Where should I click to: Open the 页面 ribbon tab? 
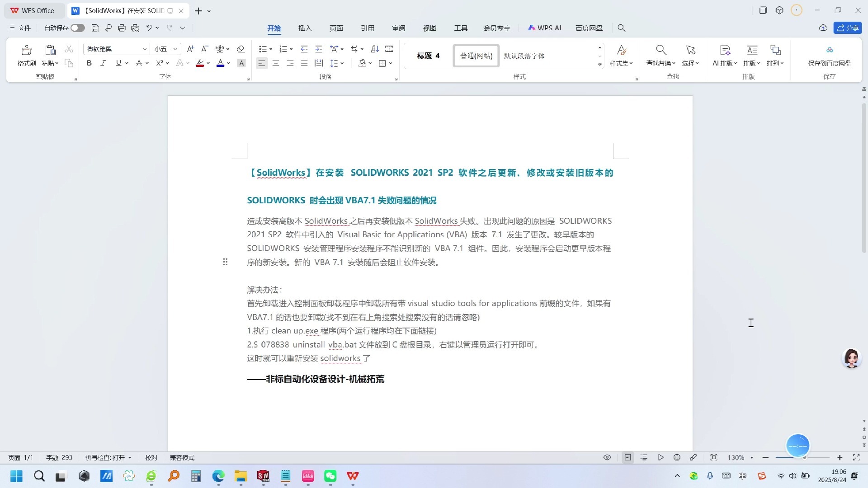pos(336,28)
